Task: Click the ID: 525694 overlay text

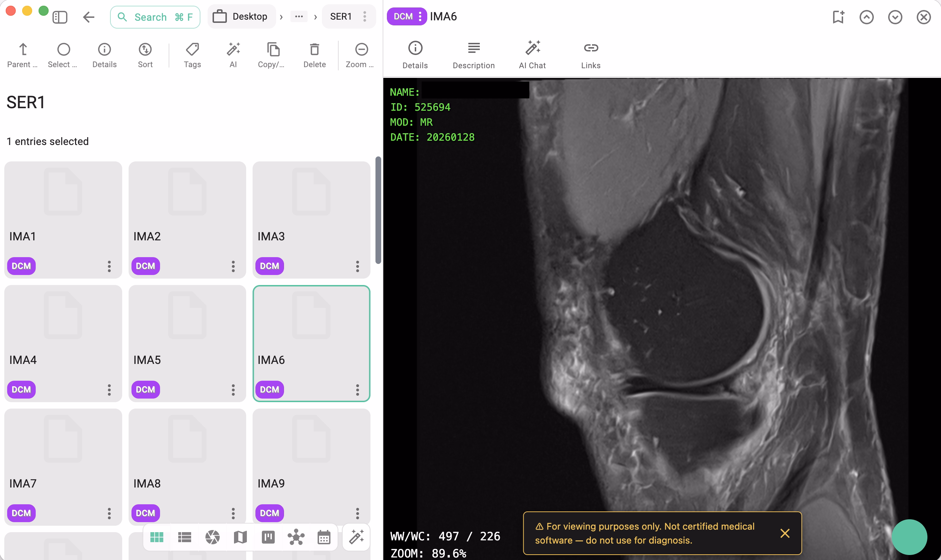Action: coord(420,107)
